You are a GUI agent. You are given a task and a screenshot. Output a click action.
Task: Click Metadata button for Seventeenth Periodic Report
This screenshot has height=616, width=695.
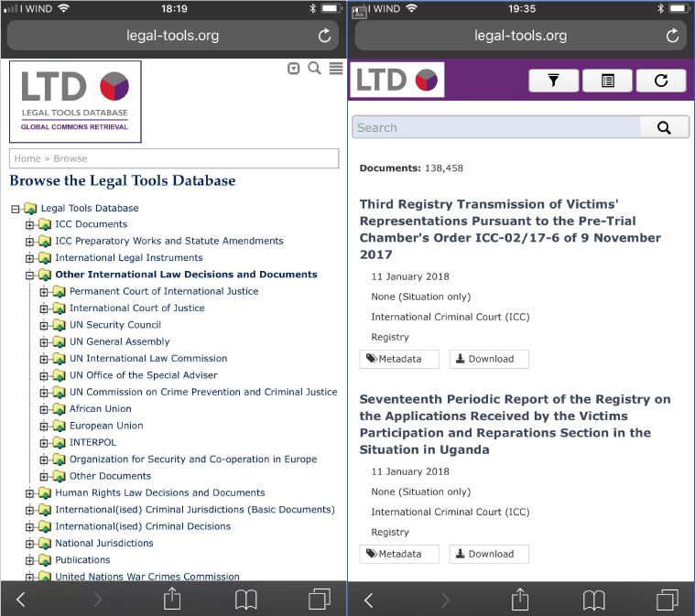point(399,554)
